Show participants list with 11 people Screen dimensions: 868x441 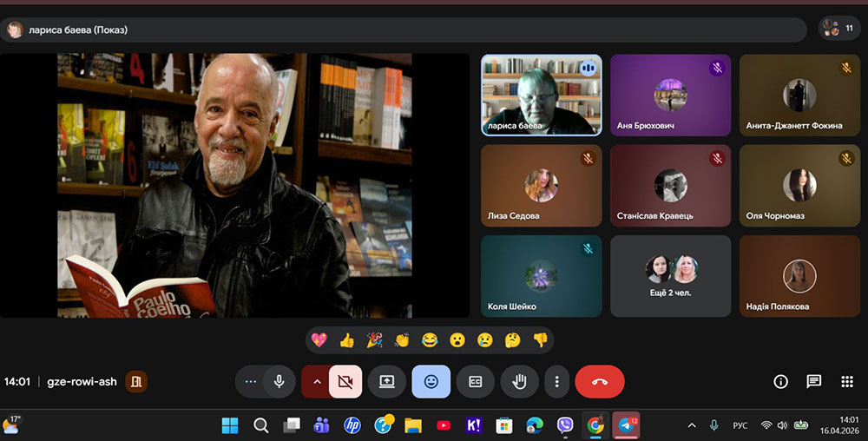coord(839,28)
